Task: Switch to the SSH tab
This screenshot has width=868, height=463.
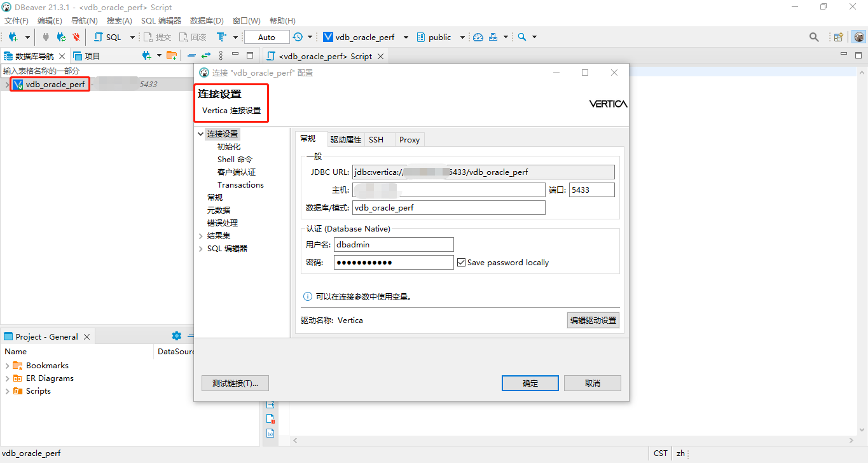Action: [376, 139]
